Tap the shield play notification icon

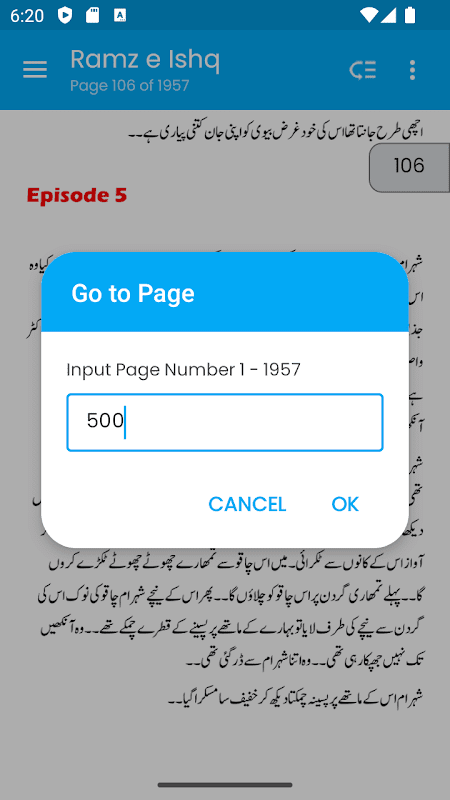point(65,16)
